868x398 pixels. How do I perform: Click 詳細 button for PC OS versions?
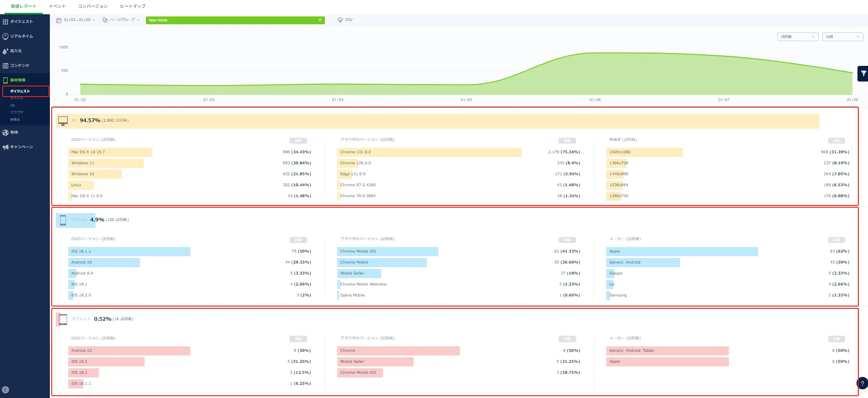tap(298, 140)
